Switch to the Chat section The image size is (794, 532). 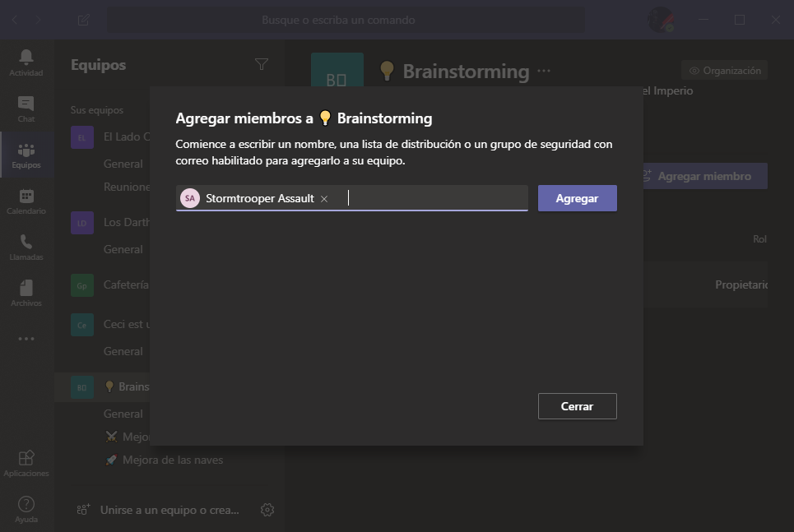[26, 109]
